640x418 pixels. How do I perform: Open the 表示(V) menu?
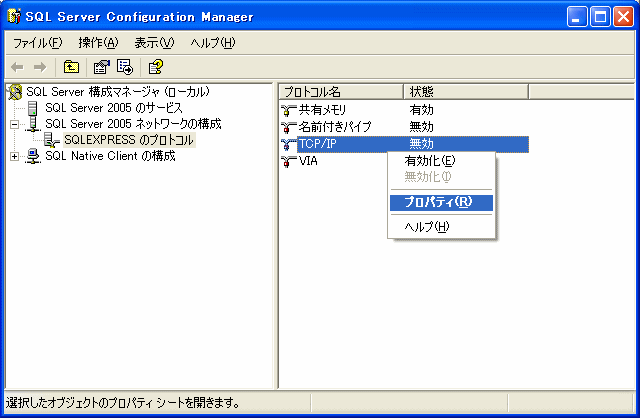154,43
